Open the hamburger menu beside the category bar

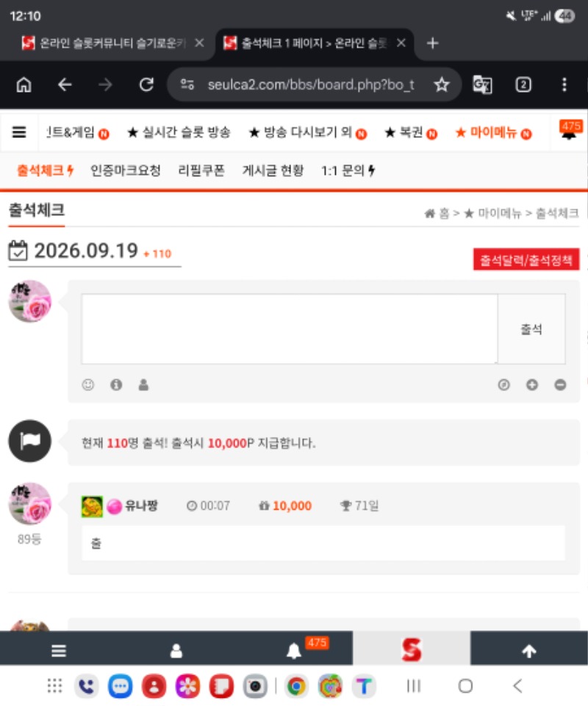click(x=19, y=132)
